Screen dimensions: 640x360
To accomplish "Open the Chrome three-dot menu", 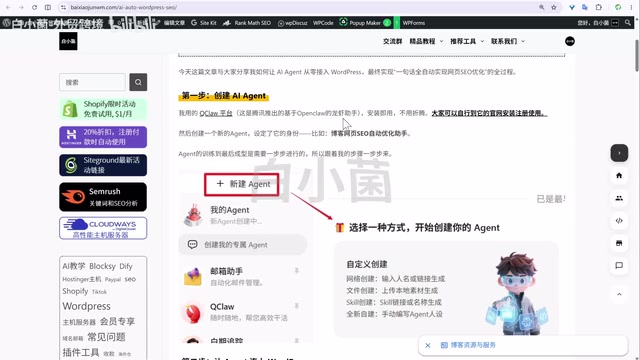I will [x=631, y=7].
